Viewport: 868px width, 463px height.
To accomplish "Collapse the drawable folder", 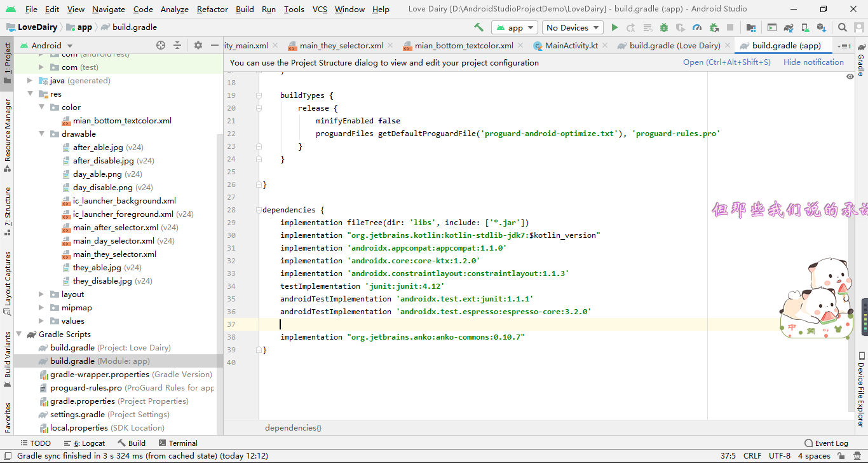I will coord(41,134).
